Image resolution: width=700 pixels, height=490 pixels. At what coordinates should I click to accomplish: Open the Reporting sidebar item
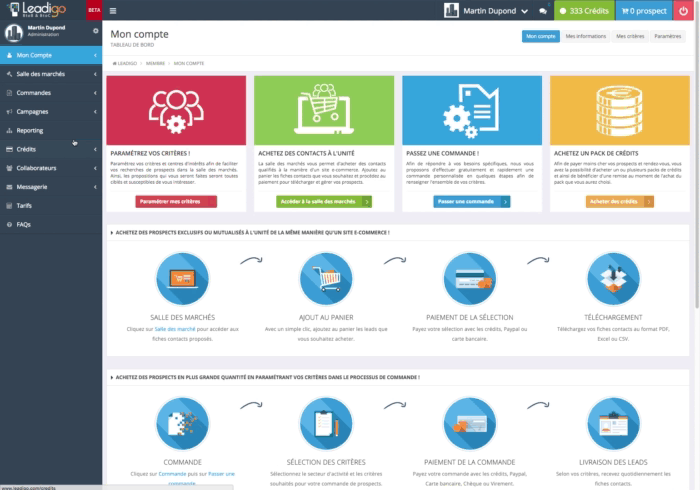coord(51,130)
